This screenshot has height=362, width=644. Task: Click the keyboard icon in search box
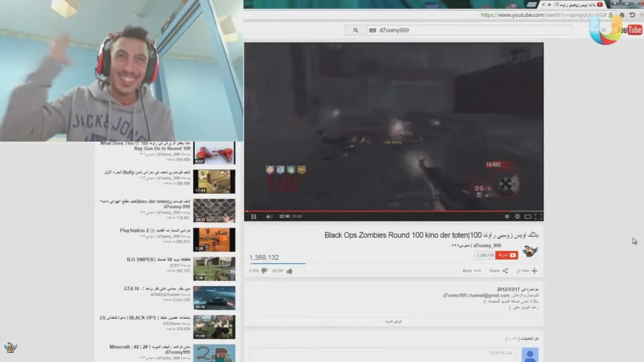[x=372, y=30]
